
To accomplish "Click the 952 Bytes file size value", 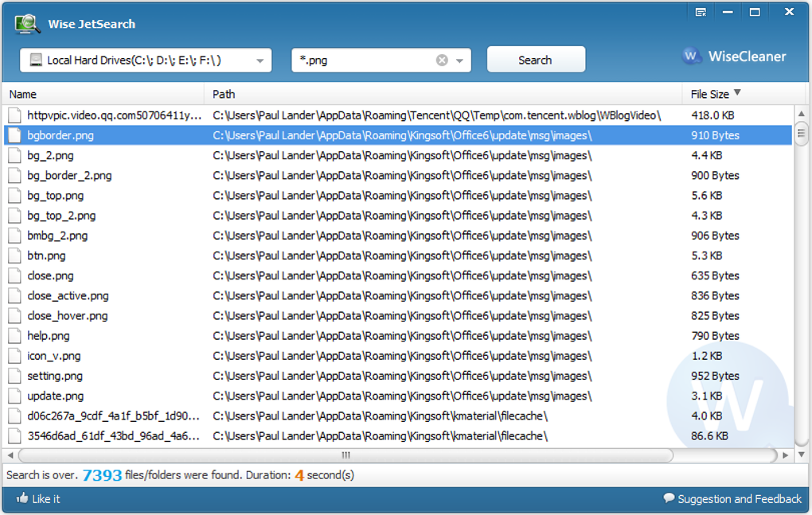I will tap(715, 376).
